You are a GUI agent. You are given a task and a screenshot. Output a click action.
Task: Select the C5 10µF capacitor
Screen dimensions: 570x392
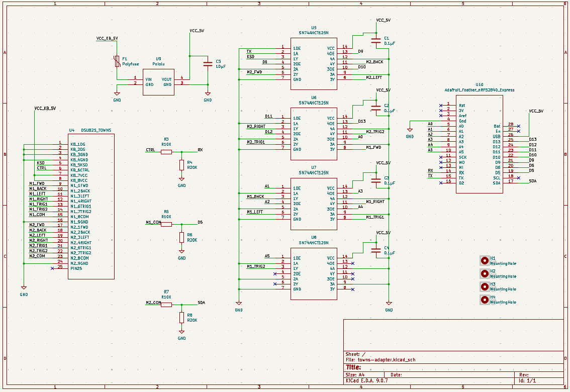tap(208, 64)
